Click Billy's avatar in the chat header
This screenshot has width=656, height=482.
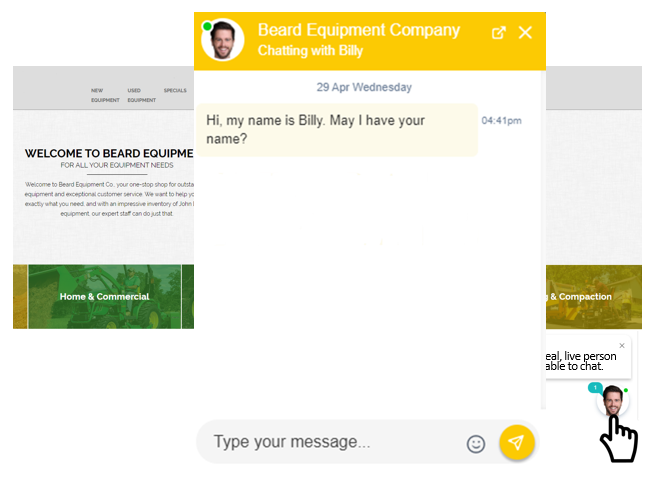[222, 40]
